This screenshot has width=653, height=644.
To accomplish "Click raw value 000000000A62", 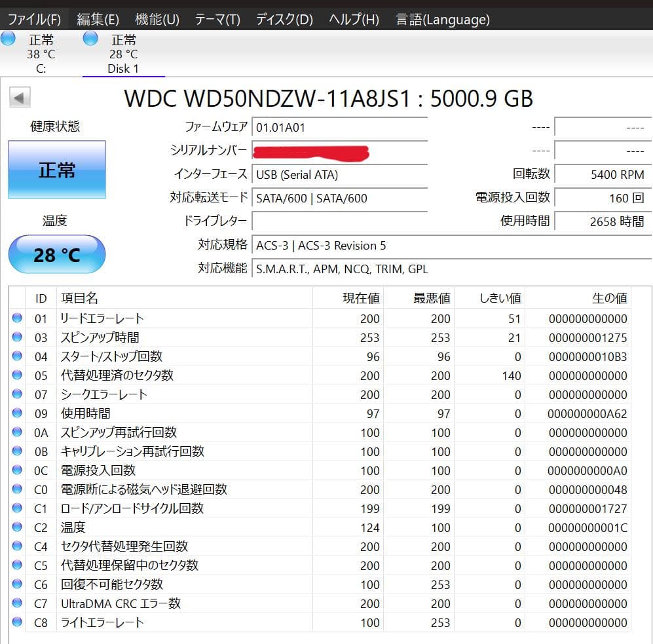I will pos(588,413).
